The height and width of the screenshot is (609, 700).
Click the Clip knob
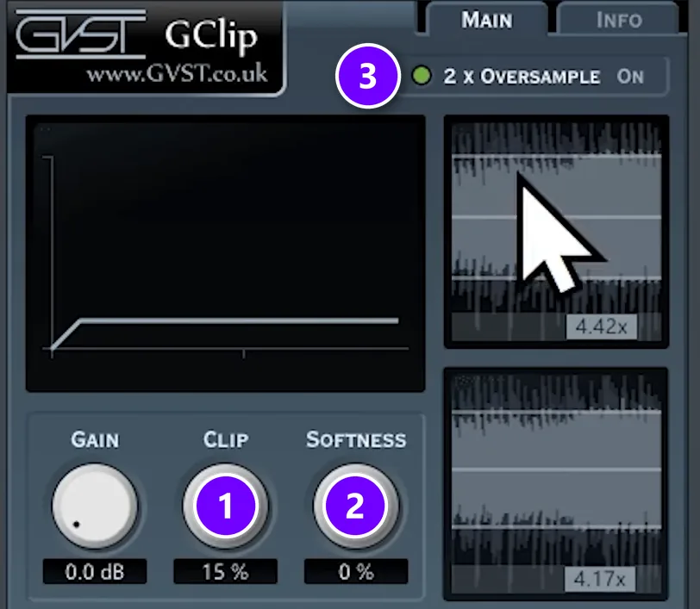pyautogui.click(x=226, y=506)
